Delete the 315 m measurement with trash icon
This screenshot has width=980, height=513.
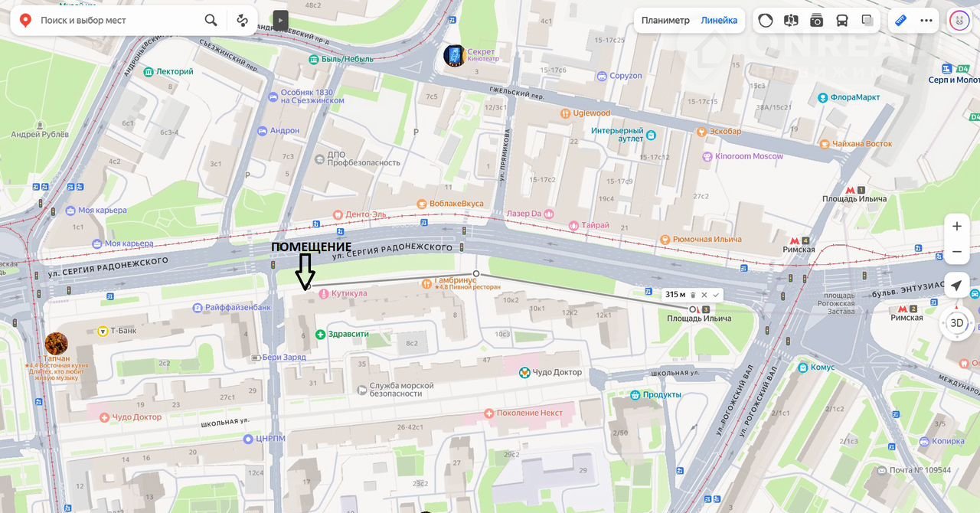click(693, 295)
